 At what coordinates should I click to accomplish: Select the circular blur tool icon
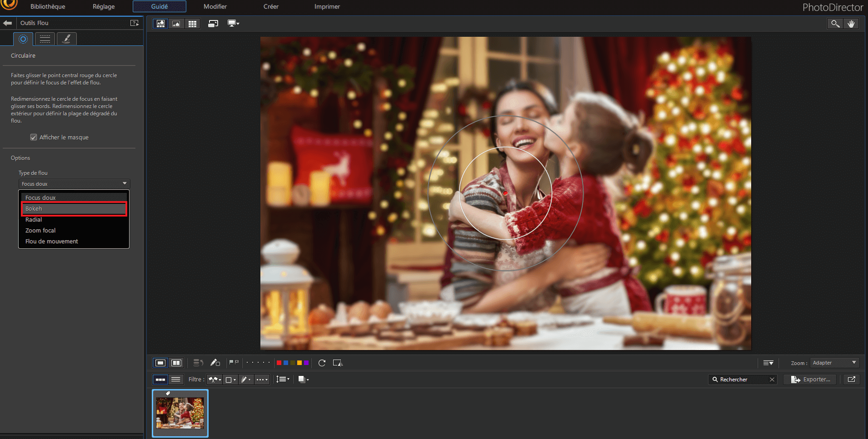click(x=23, y=39)
